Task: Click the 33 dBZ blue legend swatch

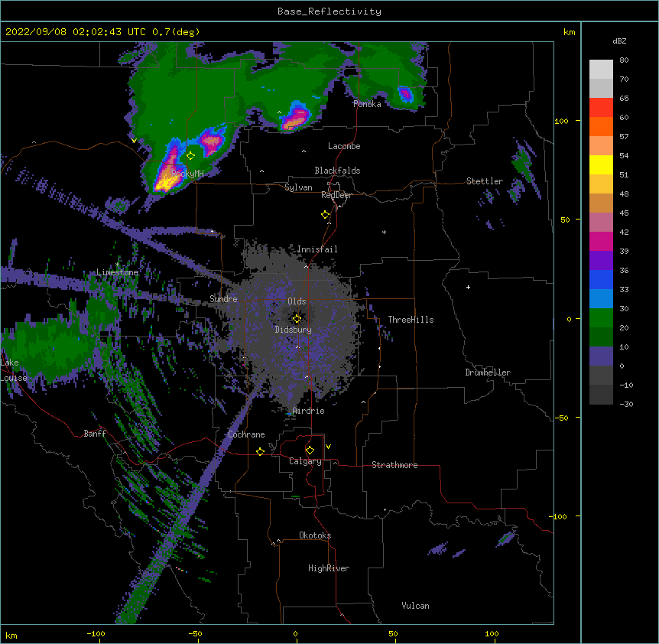Action: 601,299
